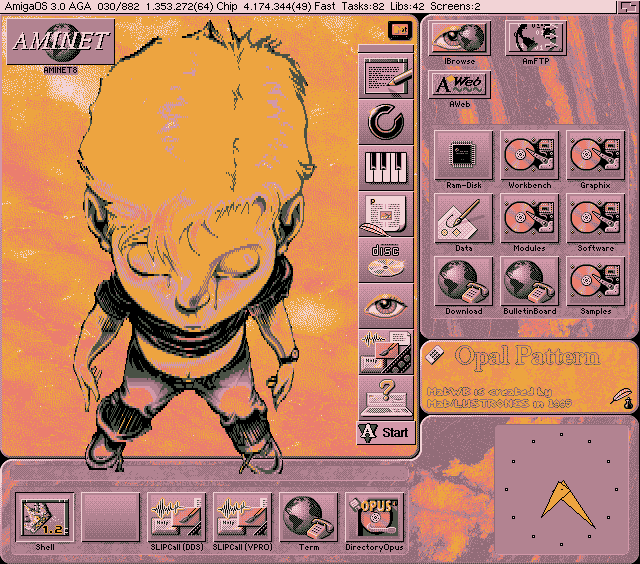Image resolution: width=640 pixels, height=564 pixels.
Task: Click the Start button
Action: click(386, 433)
